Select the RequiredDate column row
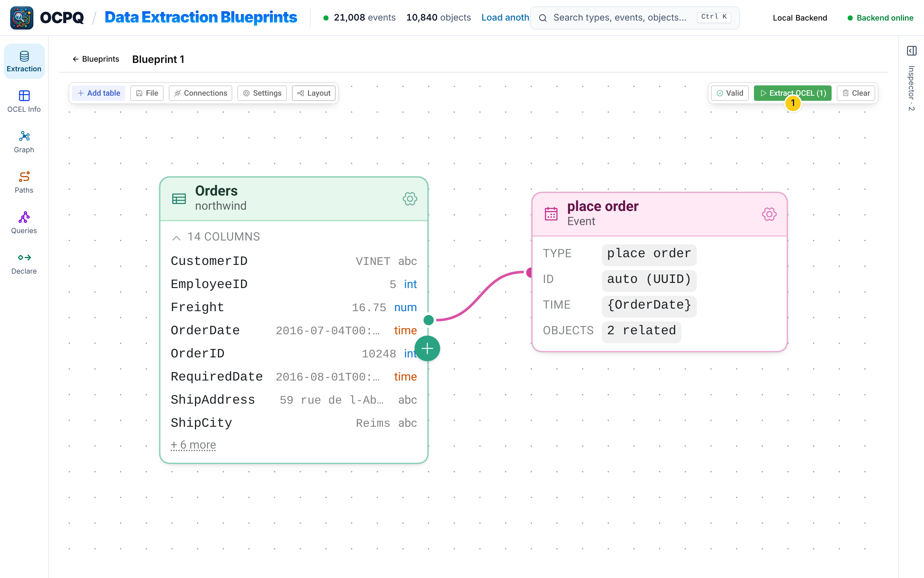 pyautogui.click(x=294, y=377)
